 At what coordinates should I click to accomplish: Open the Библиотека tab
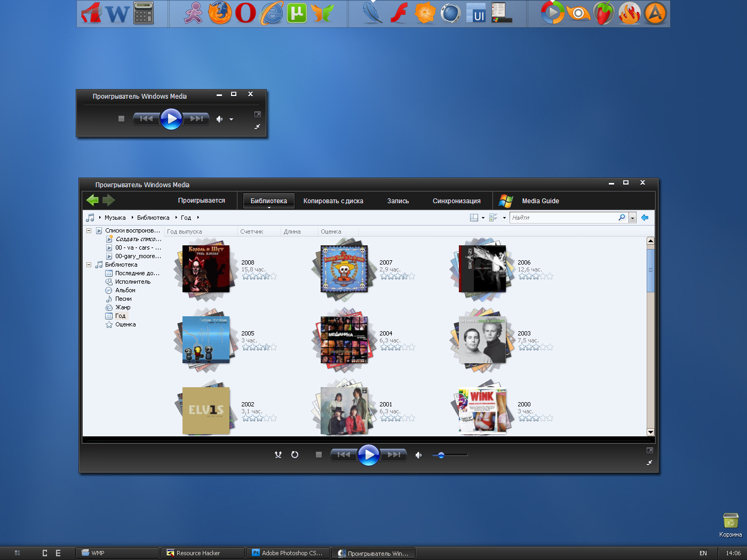coord(269,201)
